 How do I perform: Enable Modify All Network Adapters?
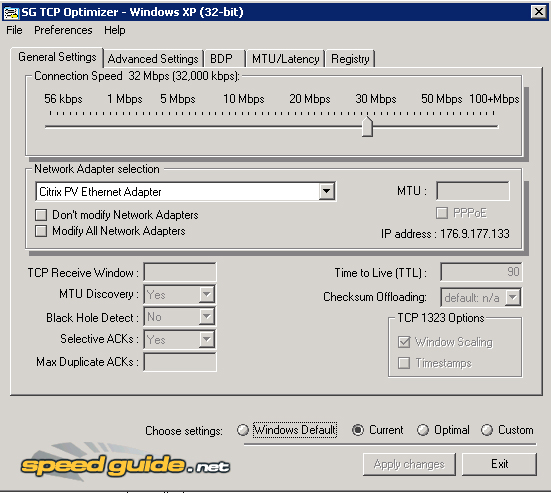(41, 231)
